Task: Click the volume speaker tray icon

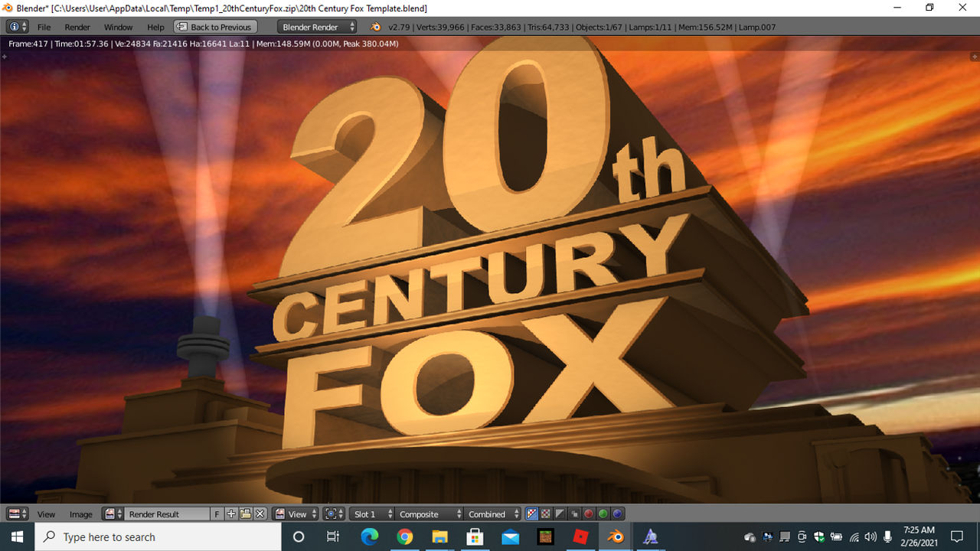Action: coord(871,537)
